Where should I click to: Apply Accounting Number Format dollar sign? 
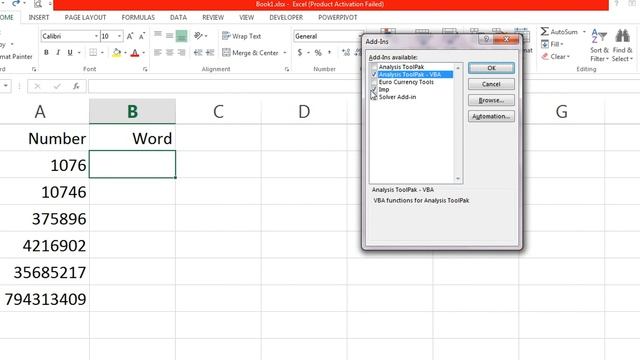[x=300, y=53]
